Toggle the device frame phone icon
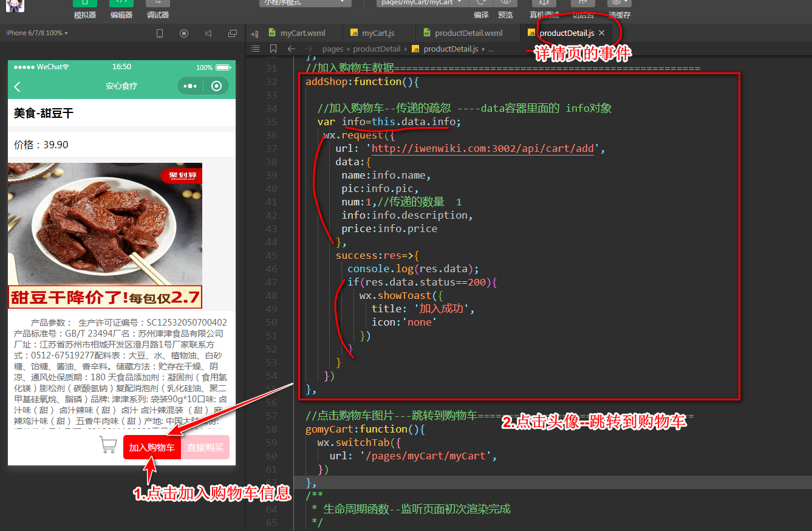The width and height of the screenshot is (812, 531). tap(160, 33)
